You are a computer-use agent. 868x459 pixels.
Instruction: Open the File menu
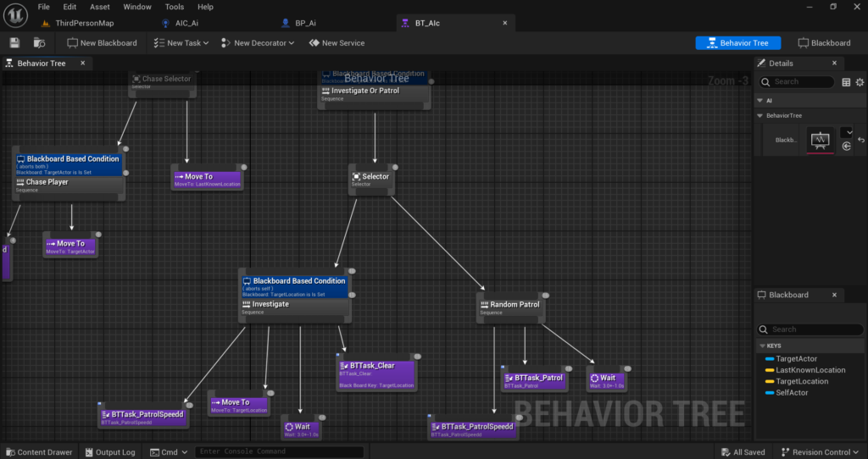tap(44, 7)
